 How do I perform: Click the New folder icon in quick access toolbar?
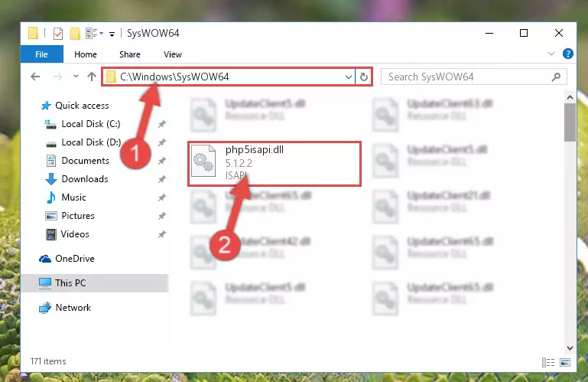75,34
